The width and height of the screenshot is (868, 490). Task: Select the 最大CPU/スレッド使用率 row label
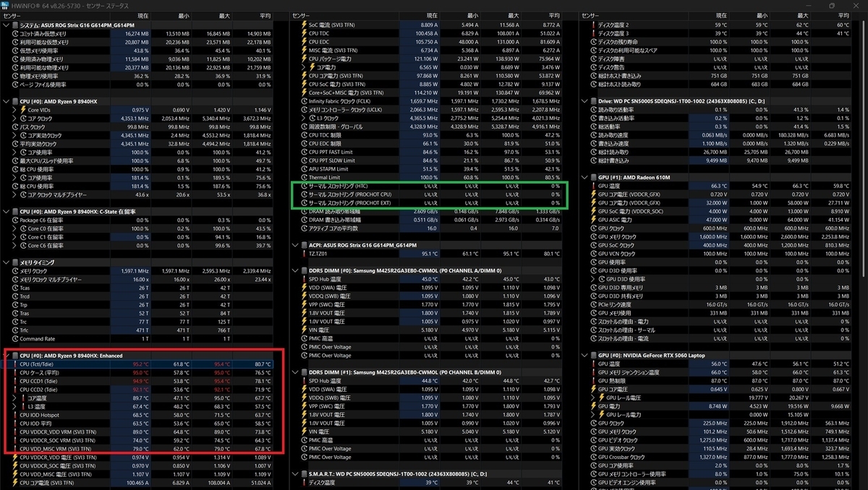click(46, 160)
